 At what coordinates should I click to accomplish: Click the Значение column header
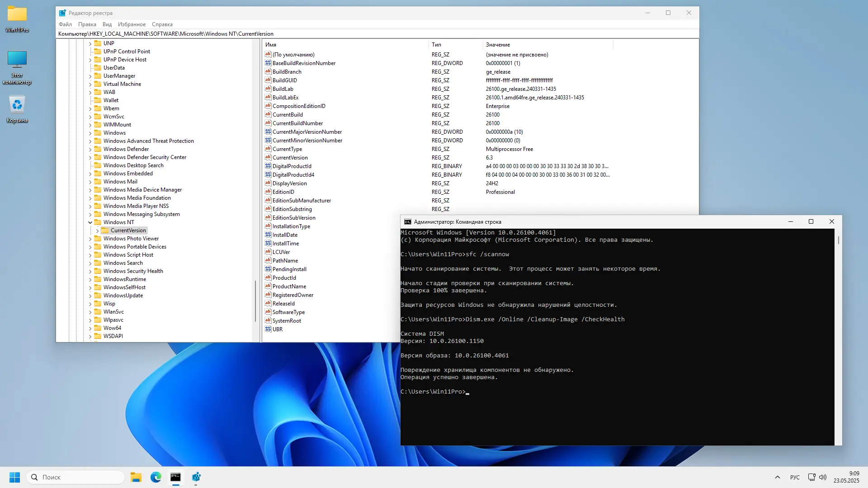(498, 45)
